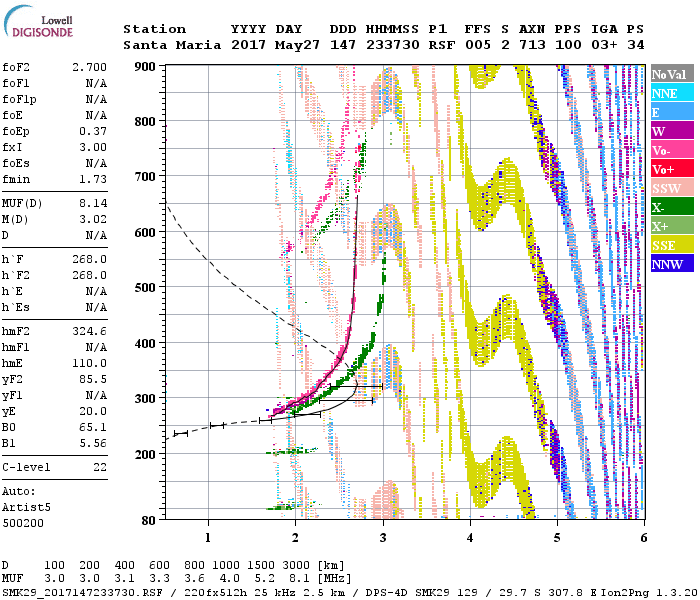Viewport: 700px width, 600px height.
Task: Click the 3 MHz frequency axis label
Action: (383, 538)
